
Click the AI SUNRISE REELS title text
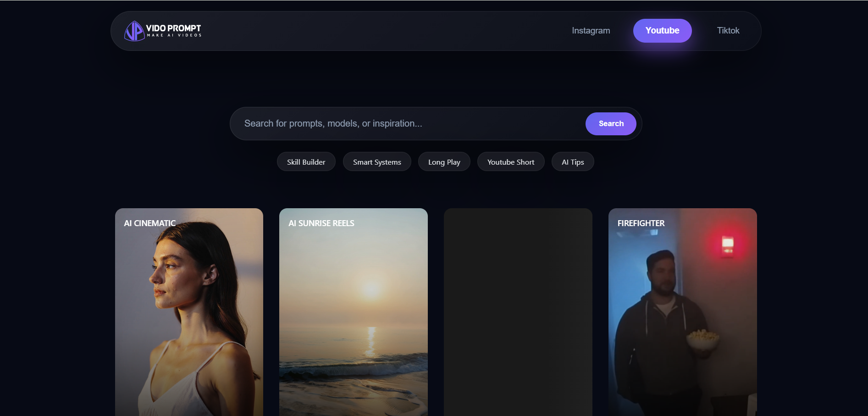click(x=321, y=223)
